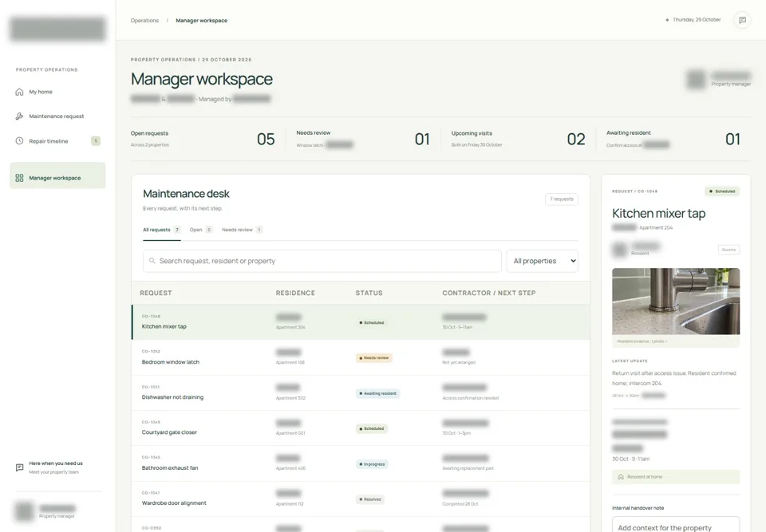Select the All requests tab
Viewport: 766px width, 532px height.
coord(162,230)
